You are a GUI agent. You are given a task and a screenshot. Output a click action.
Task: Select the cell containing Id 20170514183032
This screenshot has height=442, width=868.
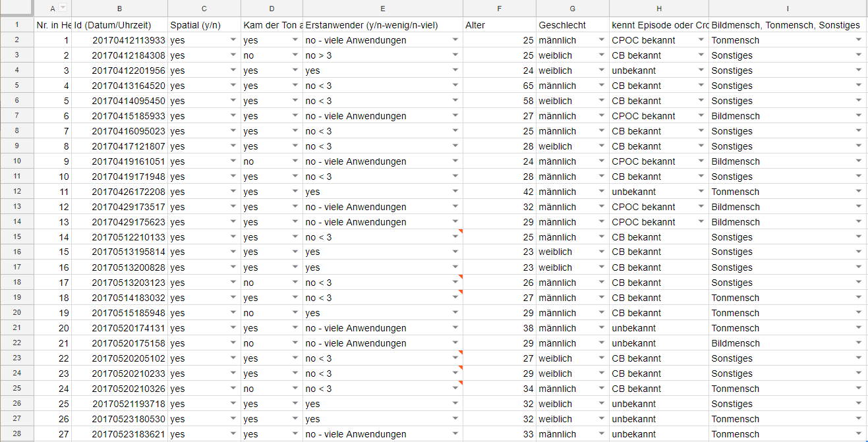click(119, 298)
